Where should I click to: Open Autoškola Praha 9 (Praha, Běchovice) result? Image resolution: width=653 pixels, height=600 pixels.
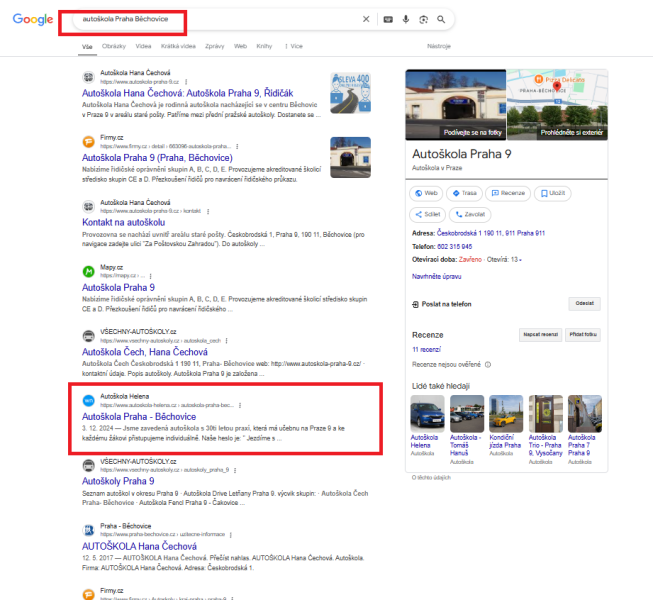pyautogui.click(x=157, y=158)
